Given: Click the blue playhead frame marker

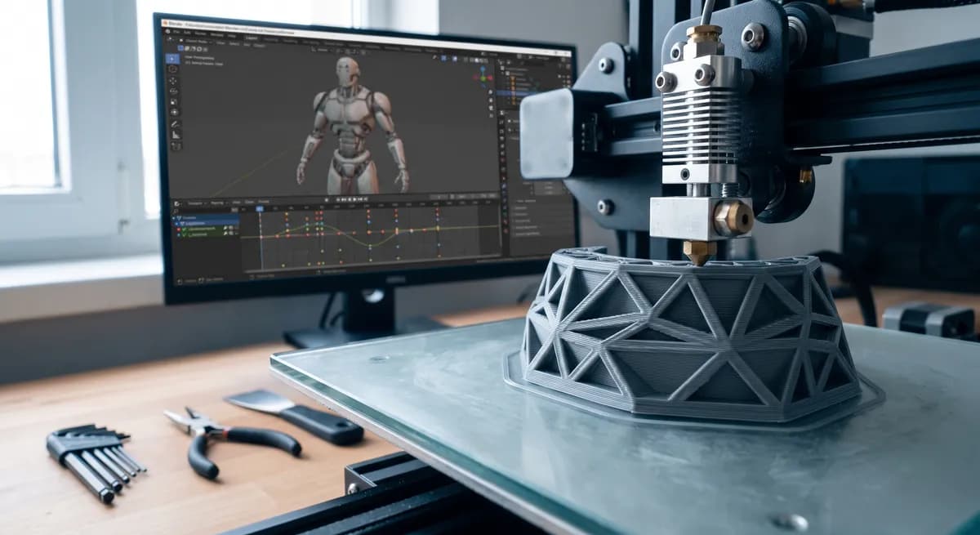Looking at the screenshot, I should click(x=260, y=209).
